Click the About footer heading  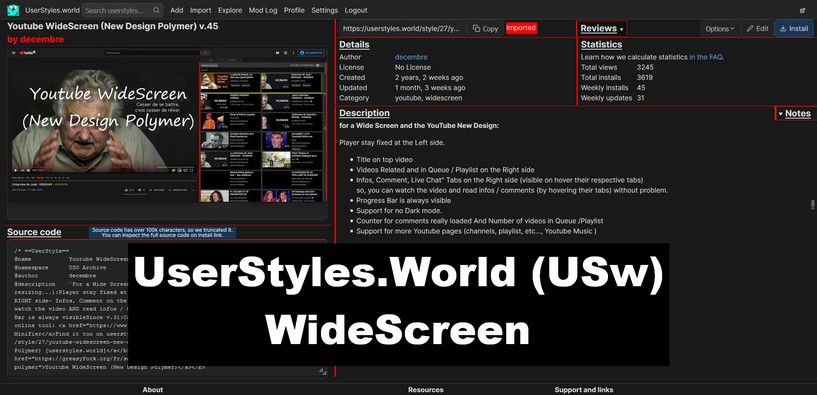coord(153,390)
